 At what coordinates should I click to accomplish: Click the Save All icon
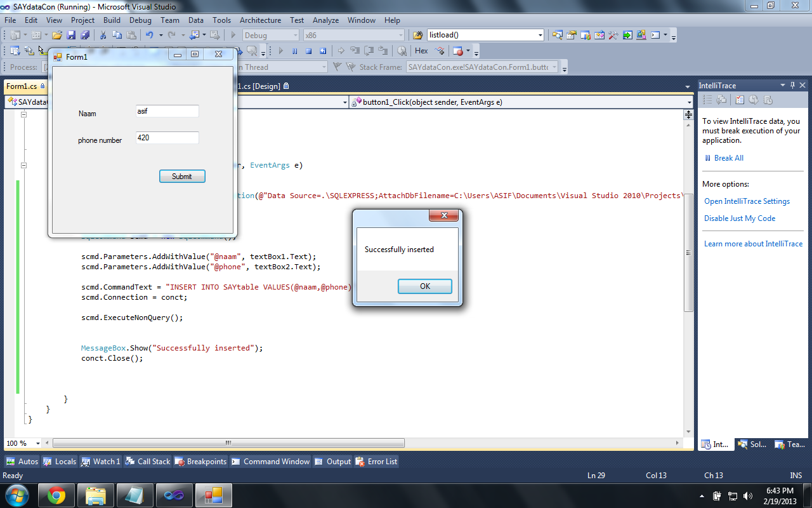85,35
